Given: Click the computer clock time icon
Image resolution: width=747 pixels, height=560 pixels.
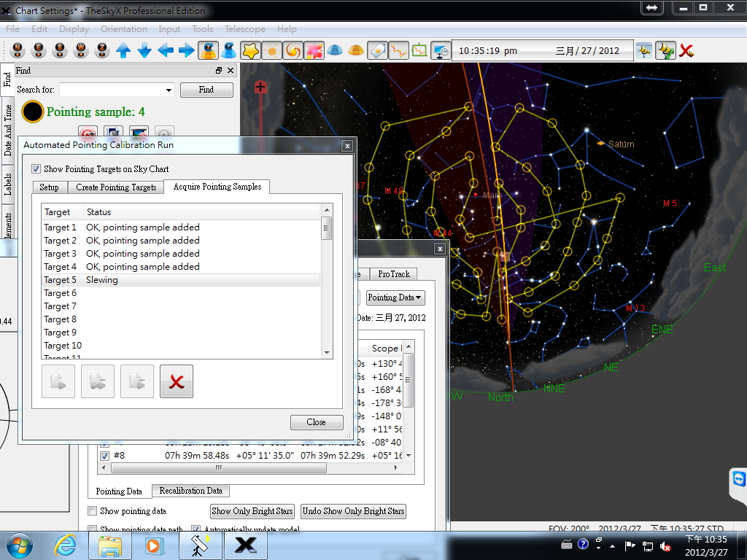Looking at the screenshot, I should pyautogui.click(x=441, y=50).
